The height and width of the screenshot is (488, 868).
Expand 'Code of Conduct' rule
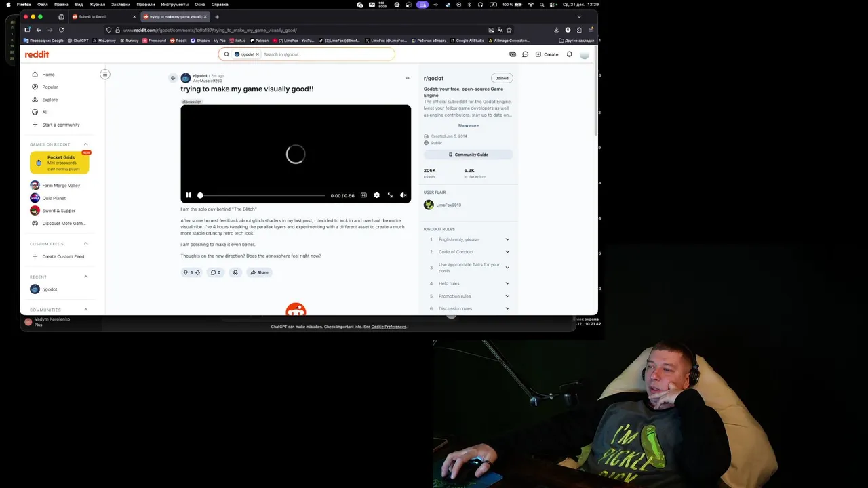pos(507,251)
